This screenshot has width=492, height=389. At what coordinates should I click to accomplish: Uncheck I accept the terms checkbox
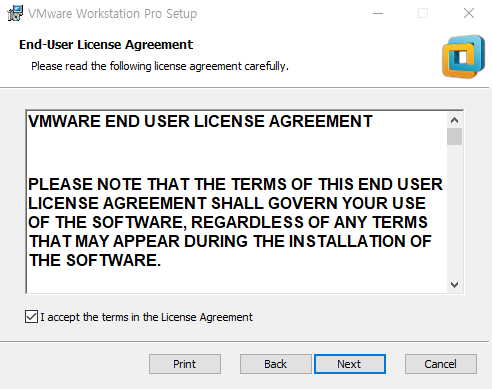pyautogui.click(x=31, y=317)
